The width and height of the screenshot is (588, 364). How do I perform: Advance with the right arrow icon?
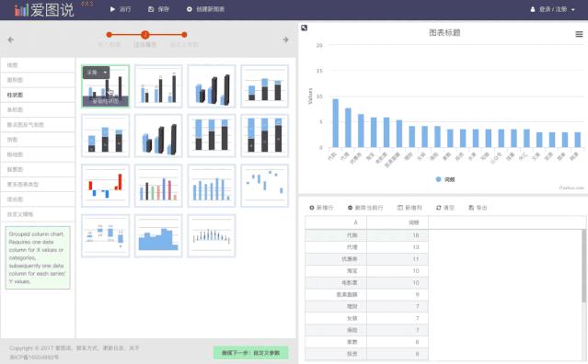click(286, 40)
